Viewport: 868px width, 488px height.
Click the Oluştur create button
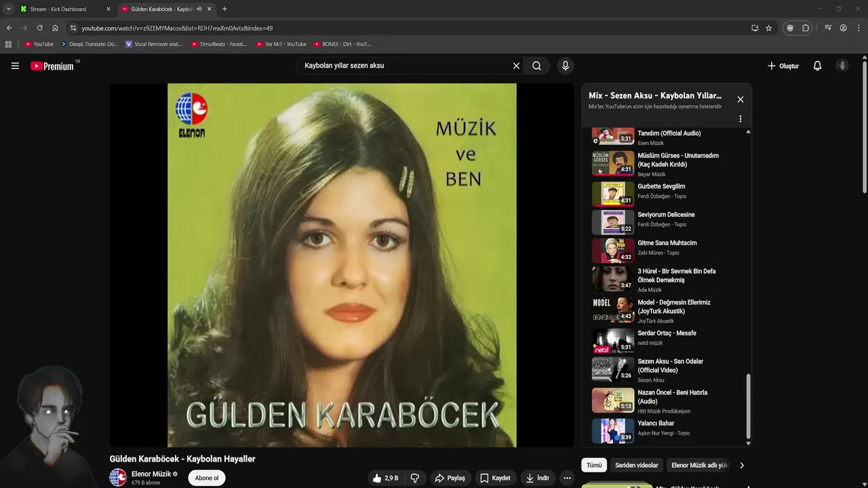783,66
